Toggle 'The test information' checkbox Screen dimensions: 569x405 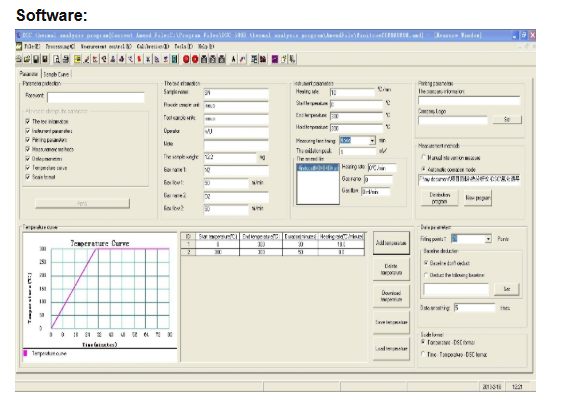coord(28,121)
